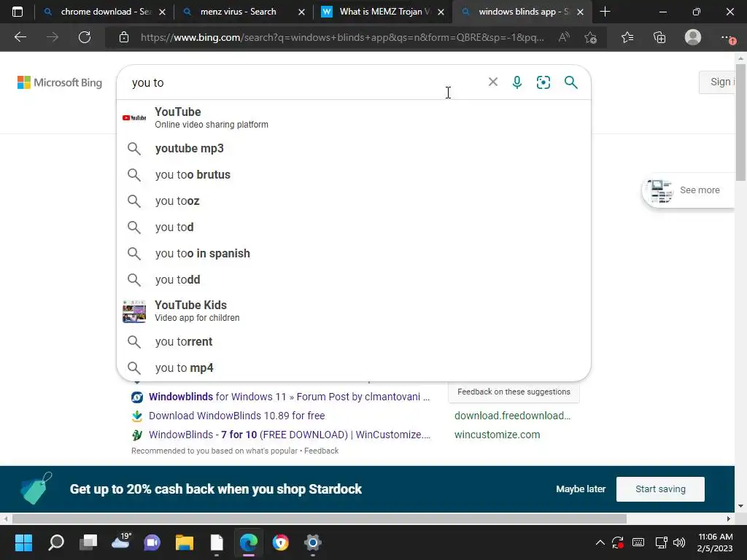The width and height of the screenshot is (747, 560).
Task: Add this page to favorites
Action: pyautogui.click(x=591, y=37)
